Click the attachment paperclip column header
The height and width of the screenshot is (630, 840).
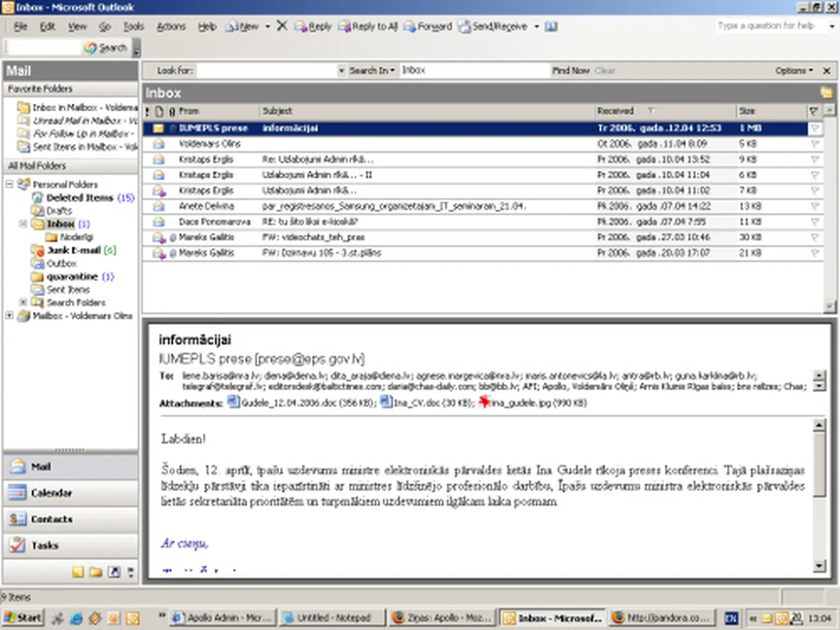tap(172, 111)
